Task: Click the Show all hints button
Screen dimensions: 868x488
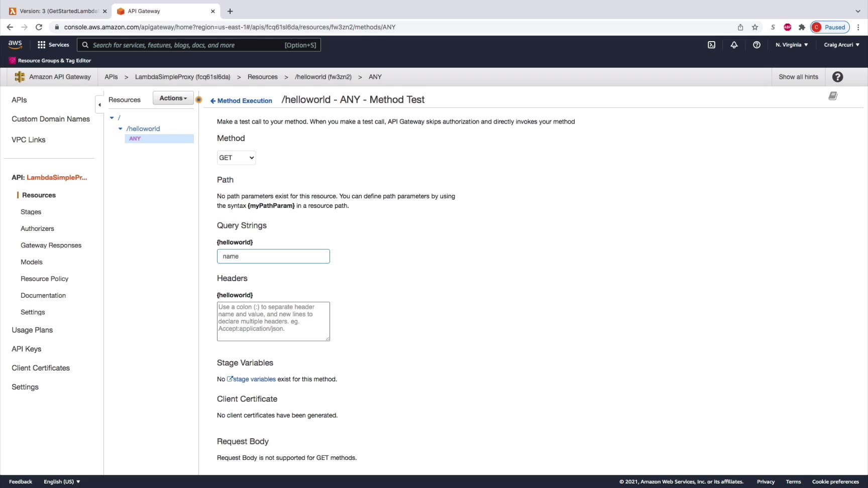Action: 798,77
